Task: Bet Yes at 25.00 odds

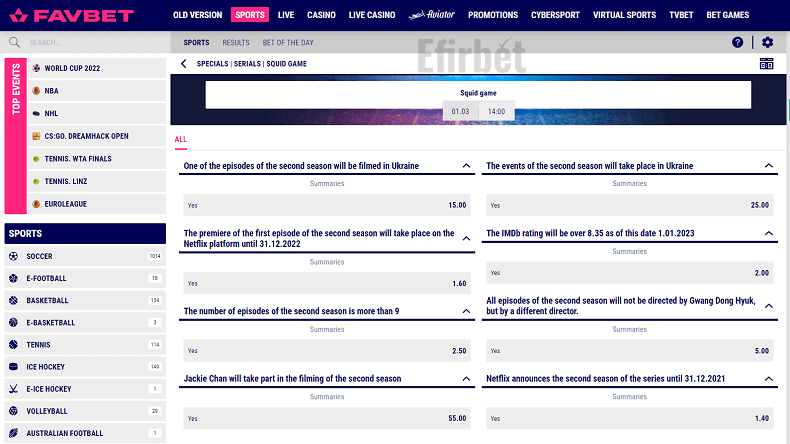Action: 630,205
